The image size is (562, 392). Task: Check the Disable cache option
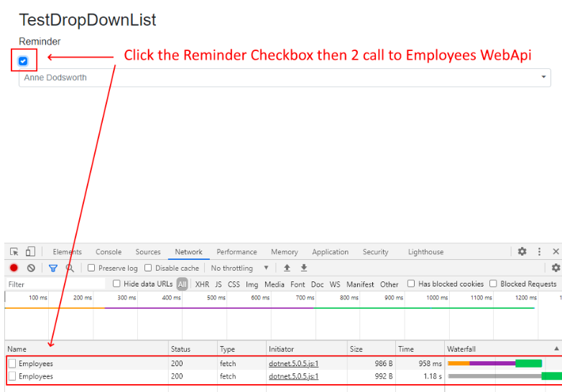148,268
